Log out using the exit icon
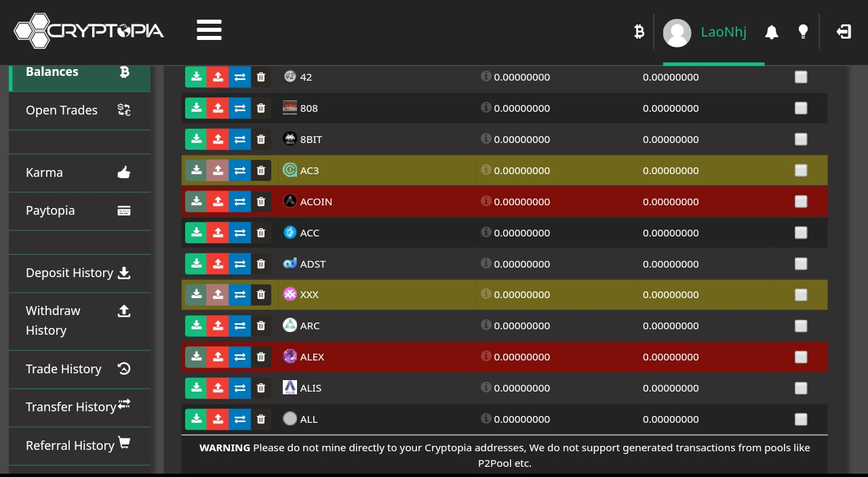The height and width of the screenshot is (477, 868). click(844, 32)
